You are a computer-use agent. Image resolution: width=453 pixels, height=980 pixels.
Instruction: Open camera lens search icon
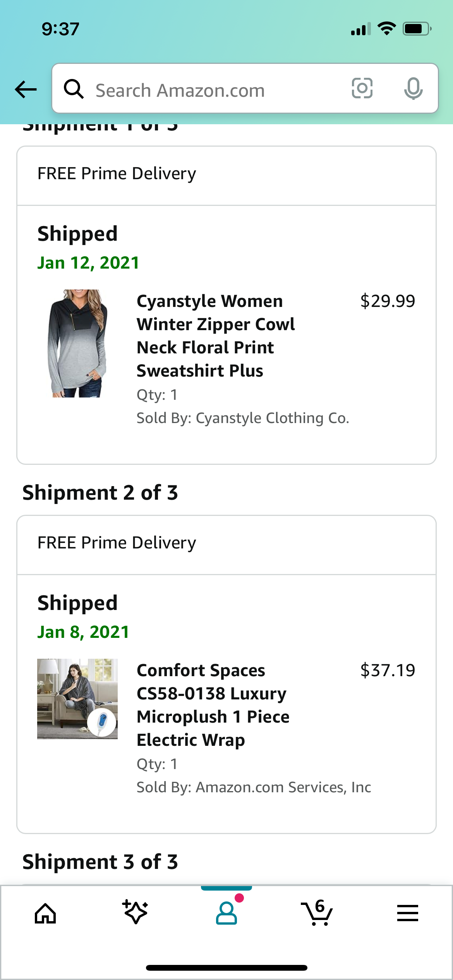(362, 88)
